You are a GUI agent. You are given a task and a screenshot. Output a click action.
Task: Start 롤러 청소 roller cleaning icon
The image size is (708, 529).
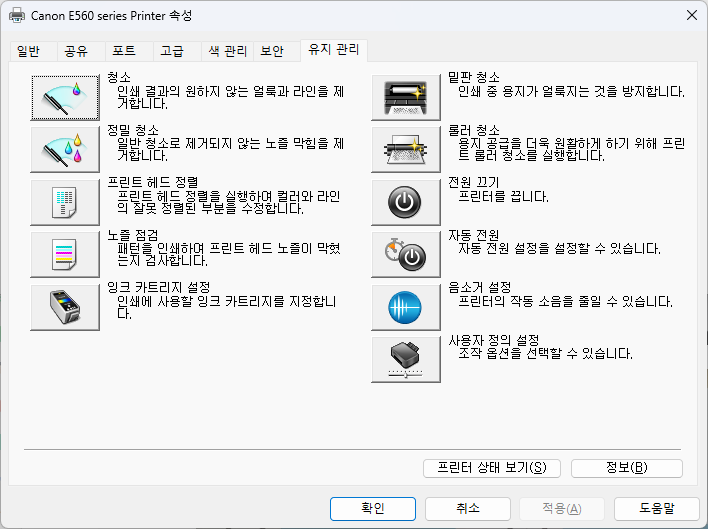[x=405, y=149]
